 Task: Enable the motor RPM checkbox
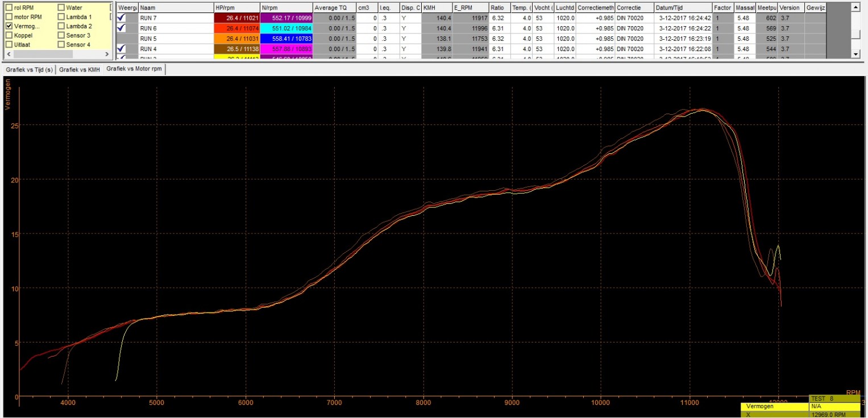9,17
